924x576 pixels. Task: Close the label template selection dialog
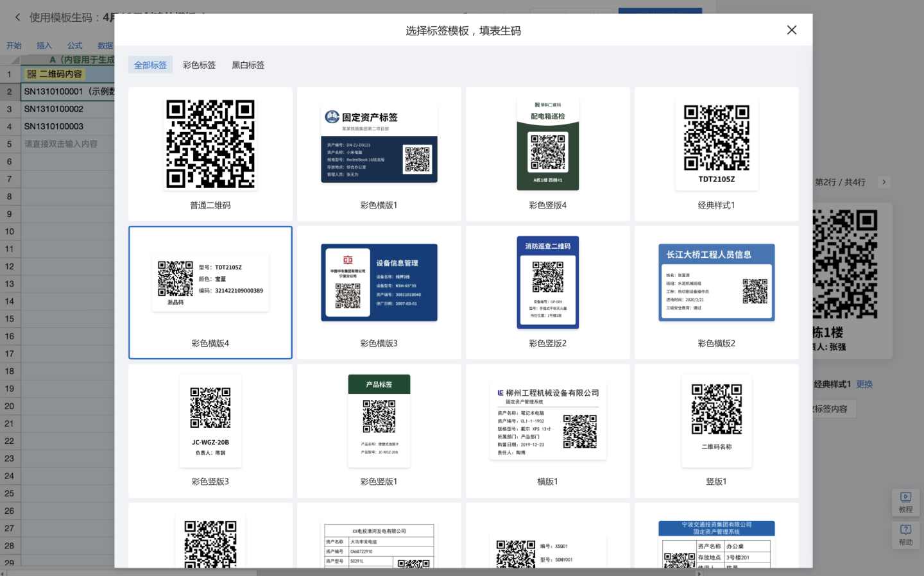pyautogui.click(x=792, y=30)
